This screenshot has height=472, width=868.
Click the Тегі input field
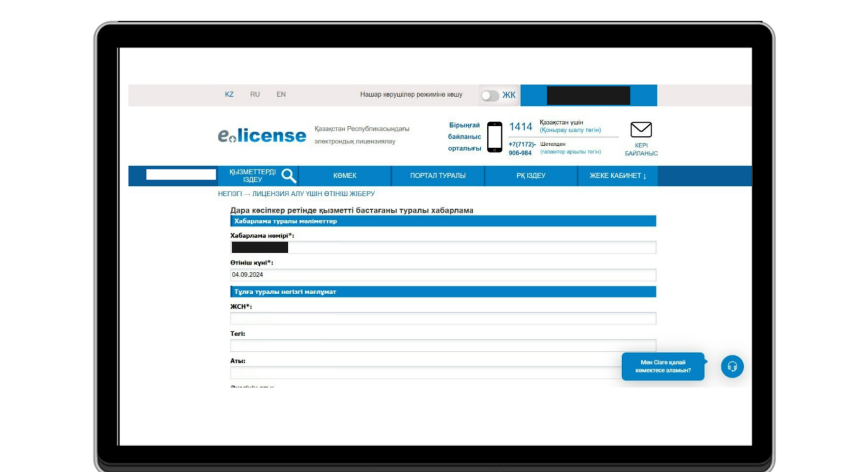click(x=443, y=345)
